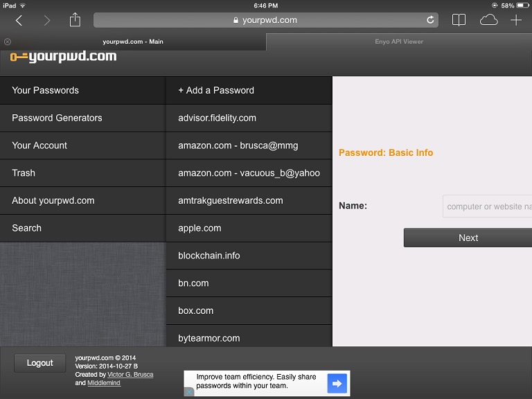
Task: Select bn.com password entry
Action: [249, 283]
